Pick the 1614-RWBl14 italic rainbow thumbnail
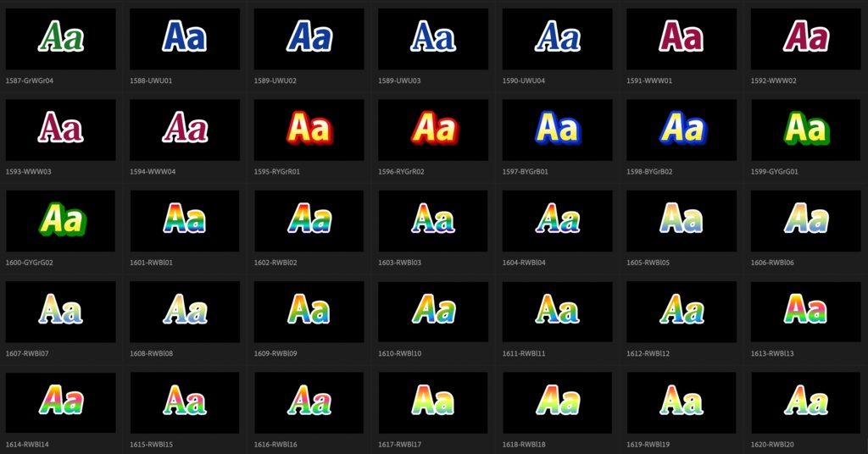The image size is (868, 454). 61,402
